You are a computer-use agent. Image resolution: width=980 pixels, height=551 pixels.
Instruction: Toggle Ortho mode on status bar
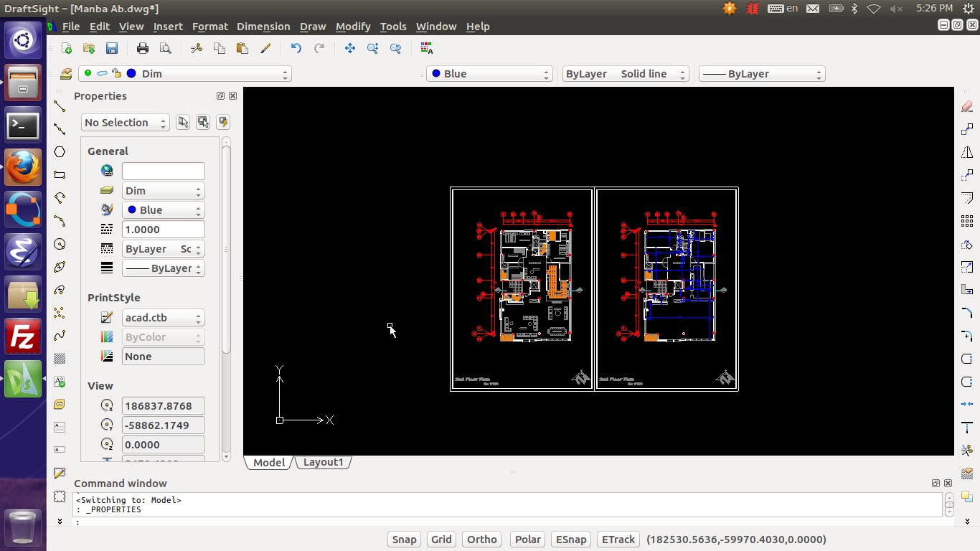481,540
